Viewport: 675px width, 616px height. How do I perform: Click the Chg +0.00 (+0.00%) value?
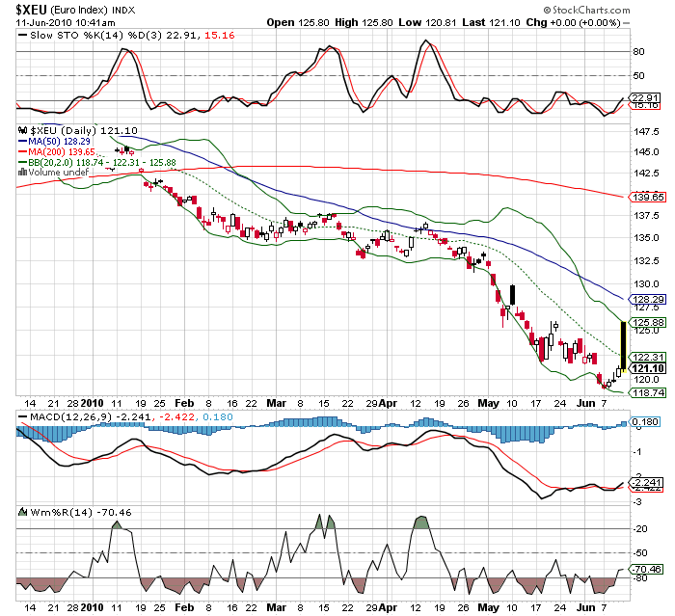click(573, 22)
